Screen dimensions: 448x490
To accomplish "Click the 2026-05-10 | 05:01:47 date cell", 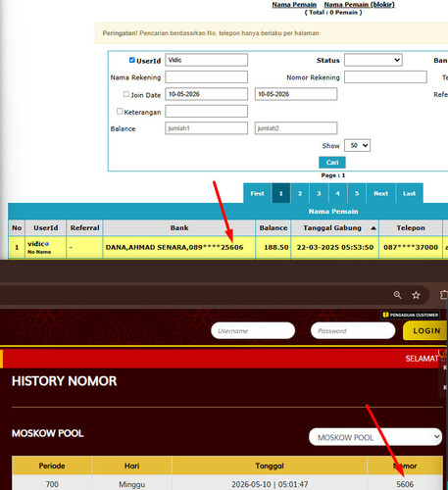I will pos(270,484).
